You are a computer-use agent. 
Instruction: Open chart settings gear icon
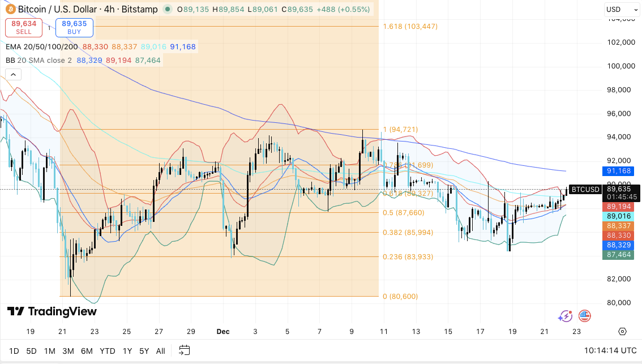(622, 332)
